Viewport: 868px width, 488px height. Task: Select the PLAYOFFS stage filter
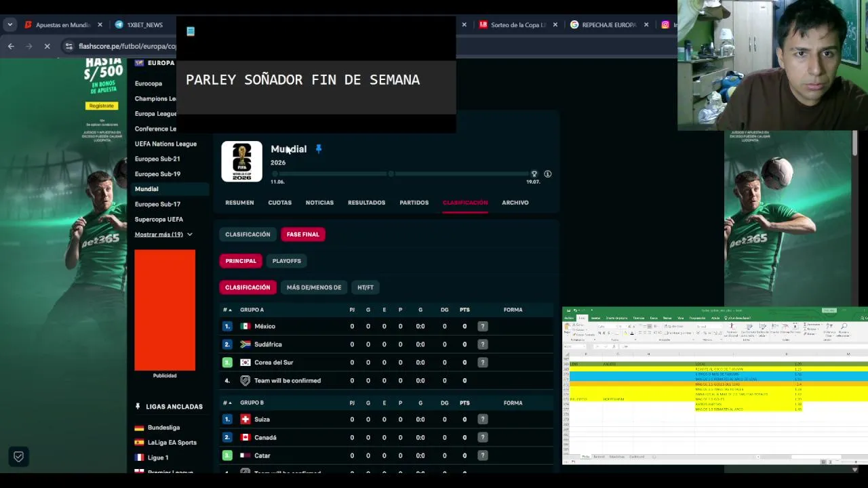(x=286, y=261)
